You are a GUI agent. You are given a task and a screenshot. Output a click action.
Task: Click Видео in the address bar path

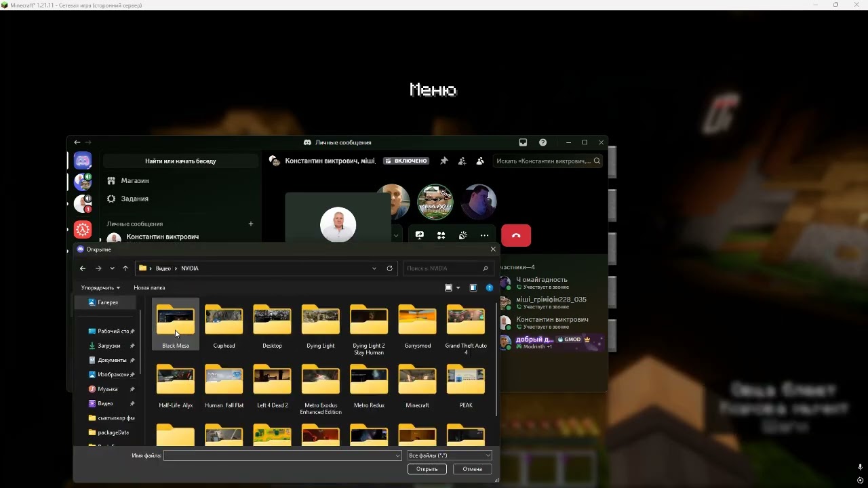click(x=163, y=268)
